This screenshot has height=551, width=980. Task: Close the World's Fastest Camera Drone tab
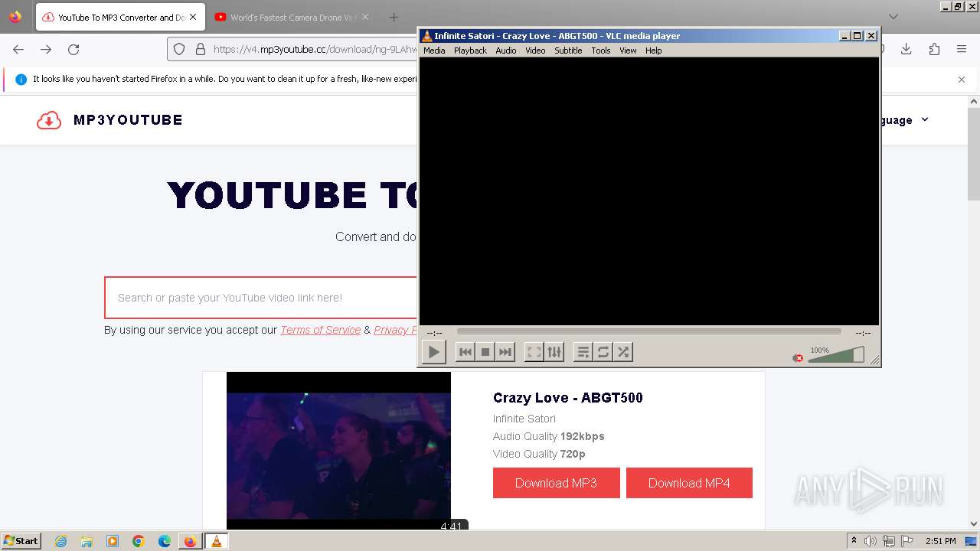coord(365,17)
